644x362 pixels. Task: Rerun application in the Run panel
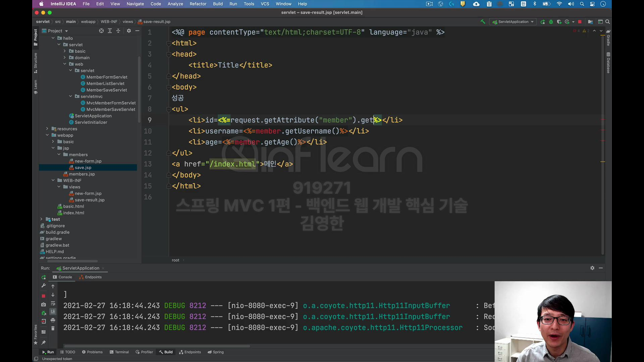coord(44,278)
